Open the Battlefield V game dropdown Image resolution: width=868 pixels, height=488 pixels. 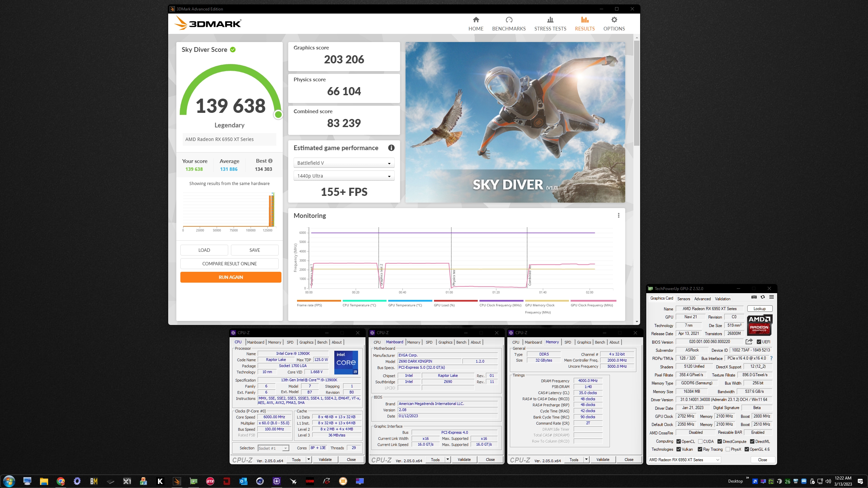(x=344, y=163)
